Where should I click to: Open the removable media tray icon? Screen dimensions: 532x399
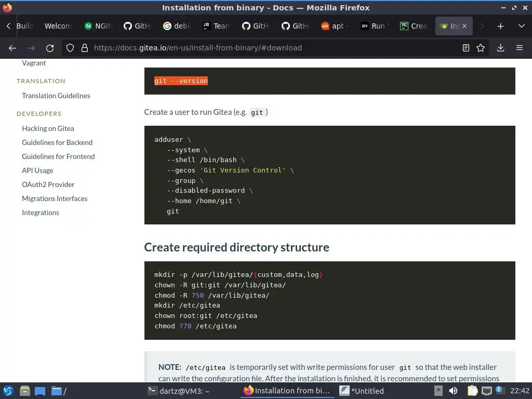click(x=438, y=391)
